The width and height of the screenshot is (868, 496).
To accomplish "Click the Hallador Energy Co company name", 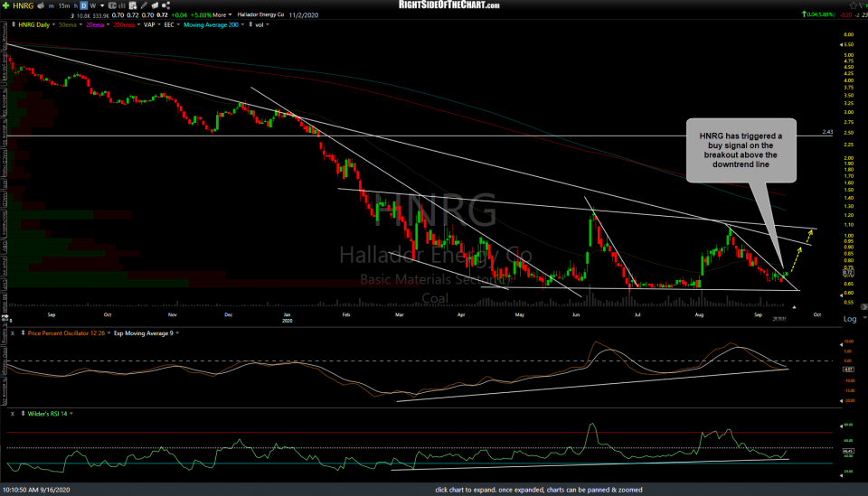I will pos(260,15).
